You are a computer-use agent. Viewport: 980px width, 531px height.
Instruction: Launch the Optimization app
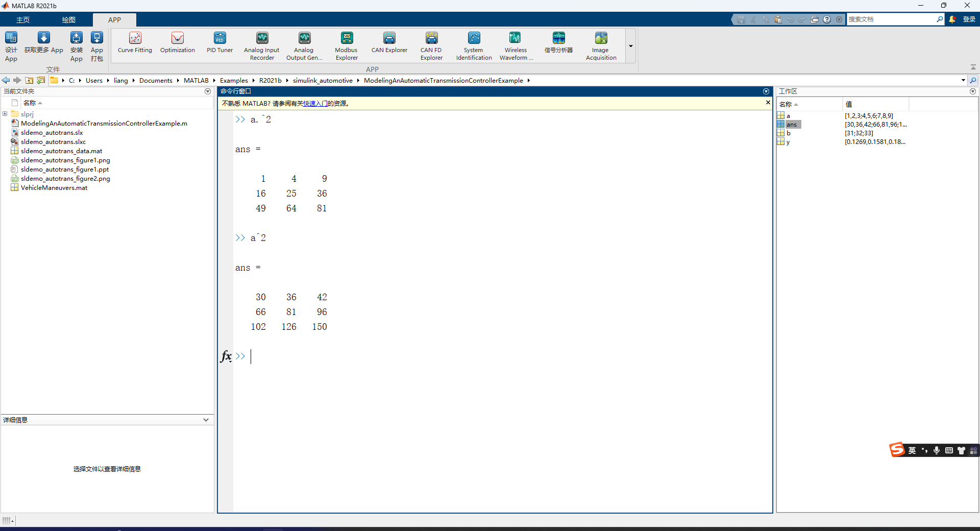coord(178,42)
